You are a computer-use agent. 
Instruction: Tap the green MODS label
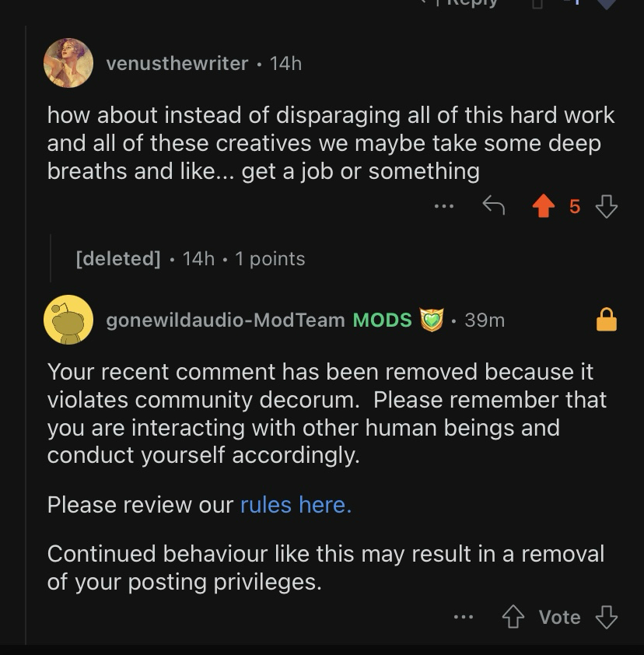pos(383,320)
